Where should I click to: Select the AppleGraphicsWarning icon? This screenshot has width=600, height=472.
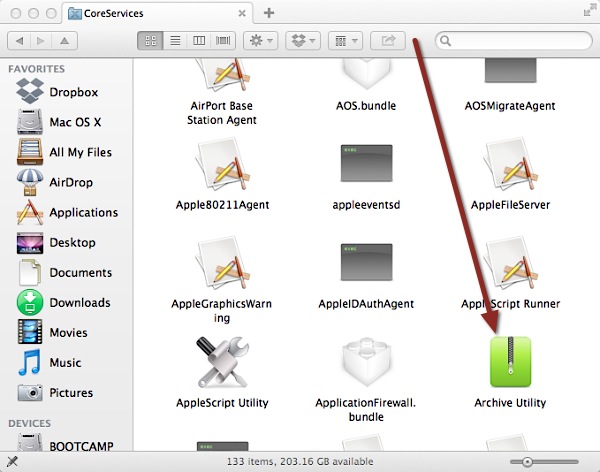[x=222, y=263]
